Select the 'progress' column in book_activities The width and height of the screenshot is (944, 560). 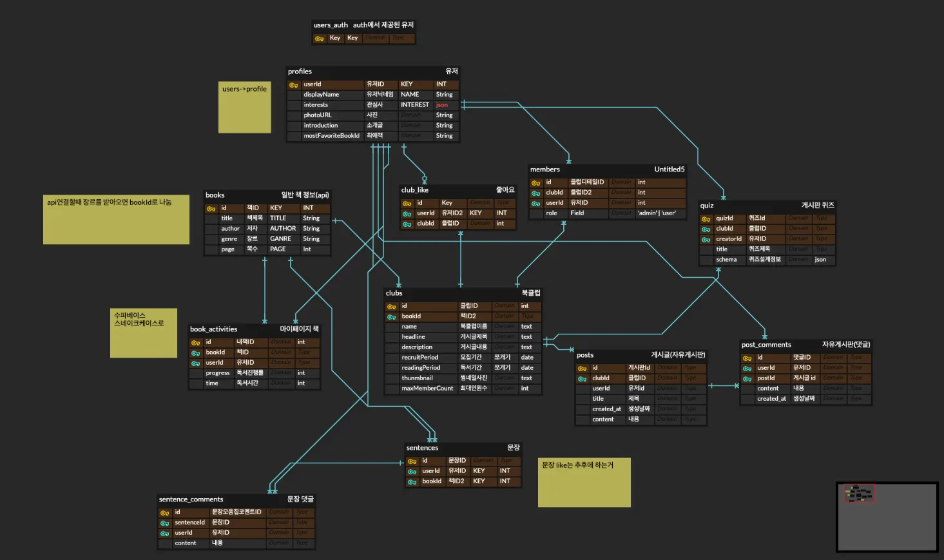(x=218, y=373)
